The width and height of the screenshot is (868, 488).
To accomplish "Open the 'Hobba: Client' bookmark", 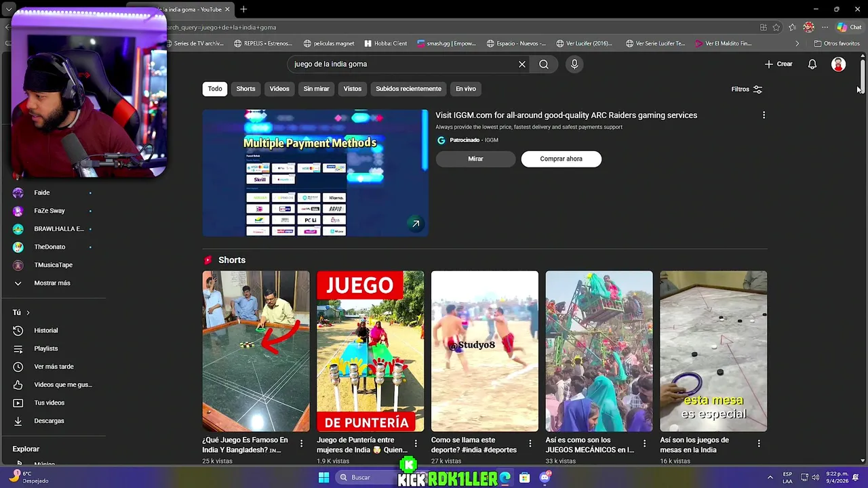I will [x=386, y=43].
